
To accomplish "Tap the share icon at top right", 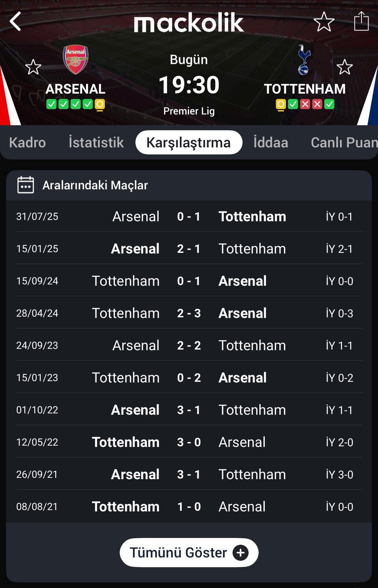I will pos(362,21).
